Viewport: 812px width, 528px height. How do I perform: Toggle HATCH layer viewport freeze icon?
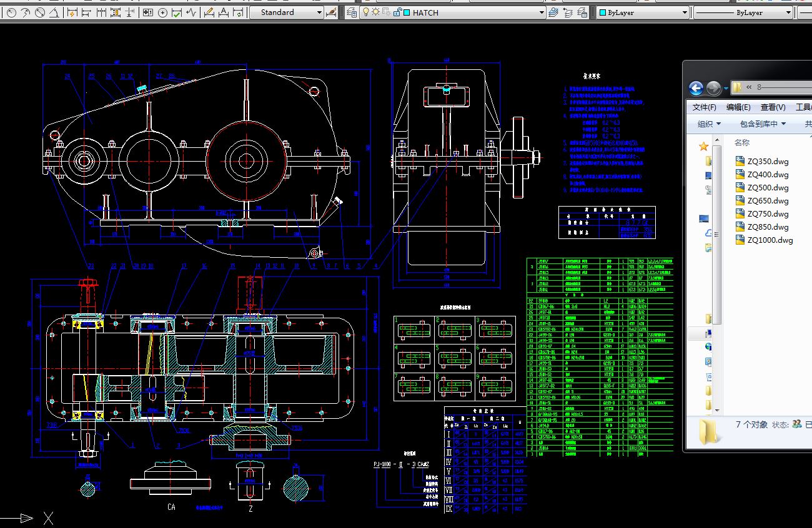(386, 12)
